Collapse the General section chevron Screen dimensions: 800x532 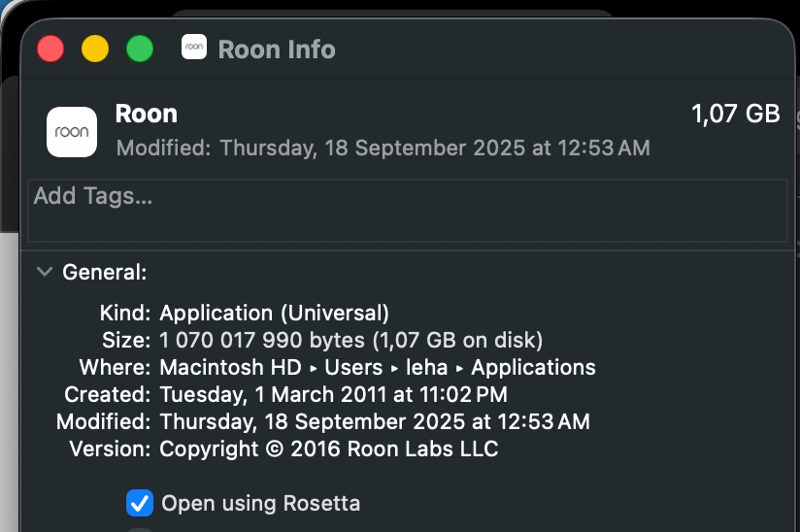pos(44,272)
